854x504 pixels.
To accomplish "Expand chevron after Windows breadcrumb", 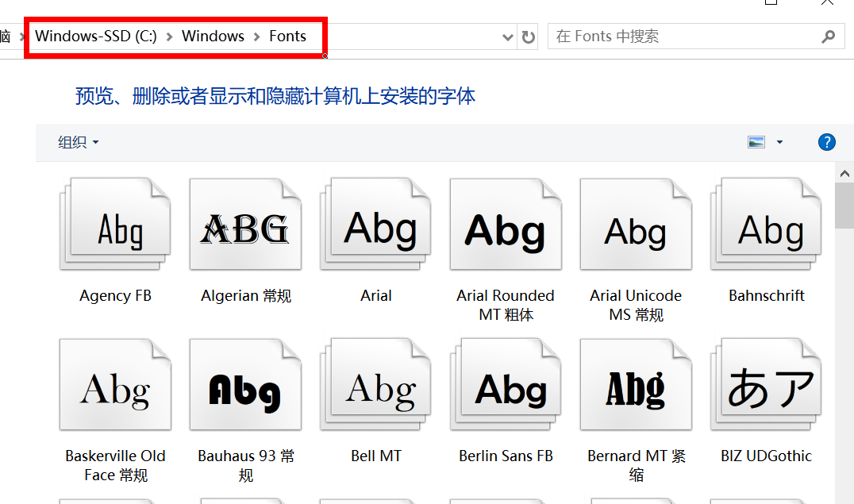I will coord(256,37).
